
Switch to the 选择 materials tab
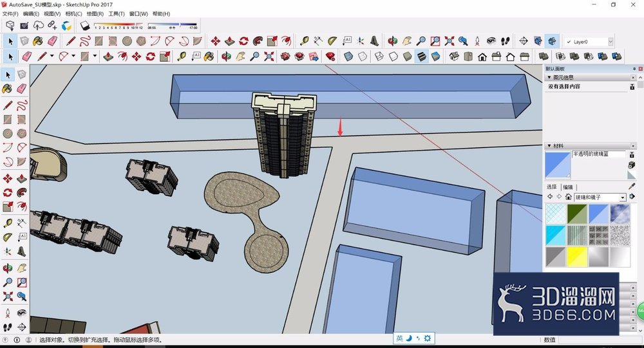click(x=552, y=187)
